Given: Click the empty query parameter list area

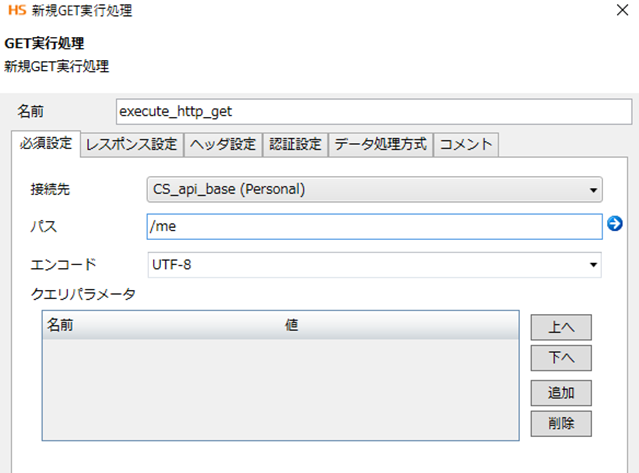Looking at the screenshot, I should (x=280, y=388).
